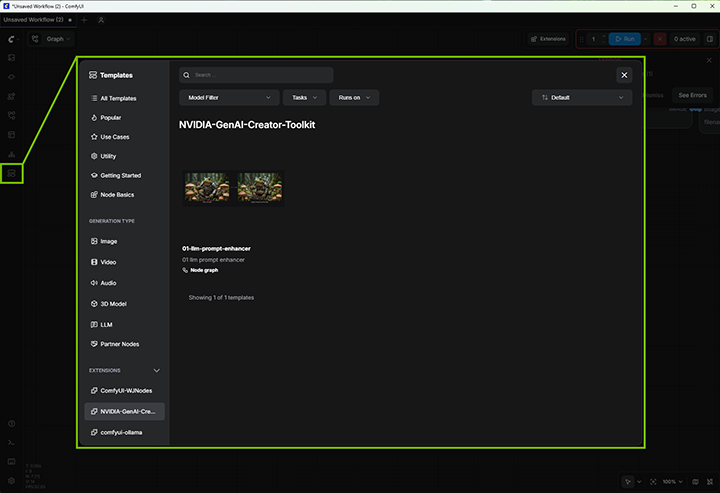The height and width of the screenshot is (493, 720).
Task: Select the Popular category
Action: point(124,118)
